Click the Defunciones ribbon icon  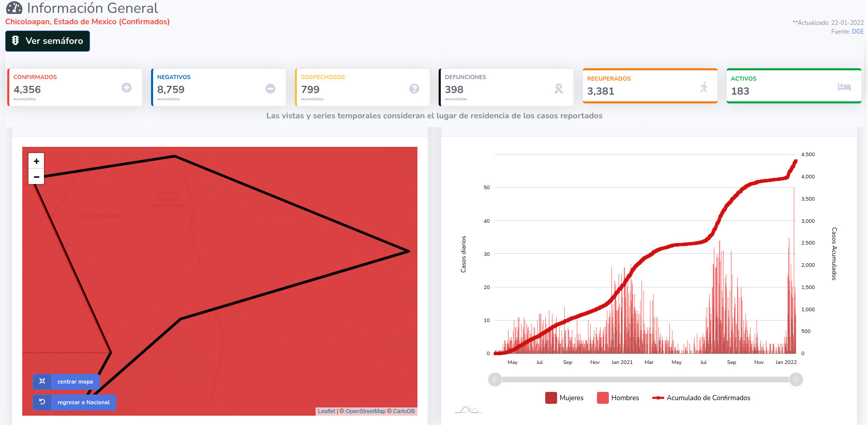click(x=559, y=88)
